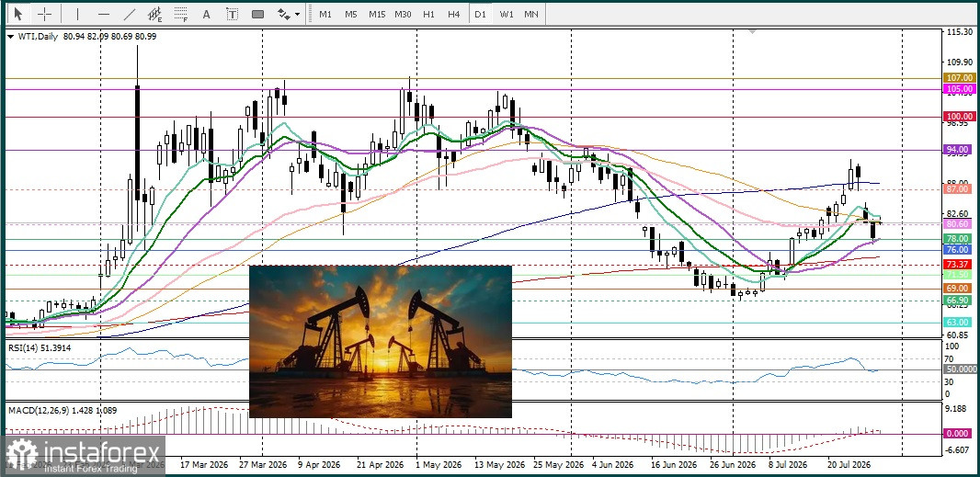
Task: Click the blue 76.00 level label
Action: click(959, 249)
